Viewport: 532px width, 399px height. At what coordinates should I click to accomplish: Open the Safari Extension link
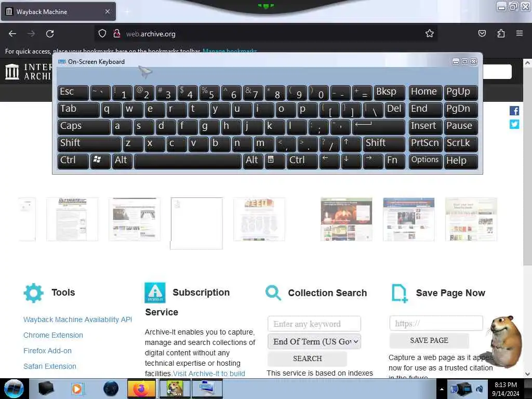point(50,366)
